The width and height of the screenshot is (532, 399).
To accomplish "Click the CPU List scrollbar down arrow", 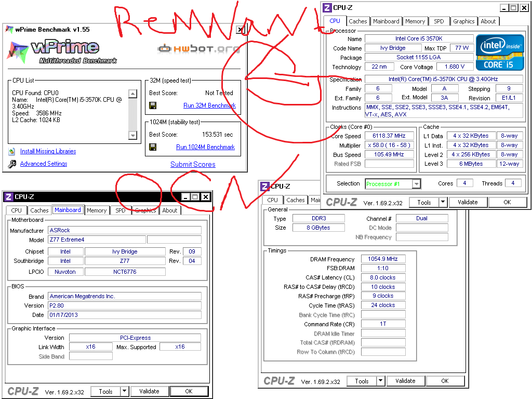I will 132,136.
